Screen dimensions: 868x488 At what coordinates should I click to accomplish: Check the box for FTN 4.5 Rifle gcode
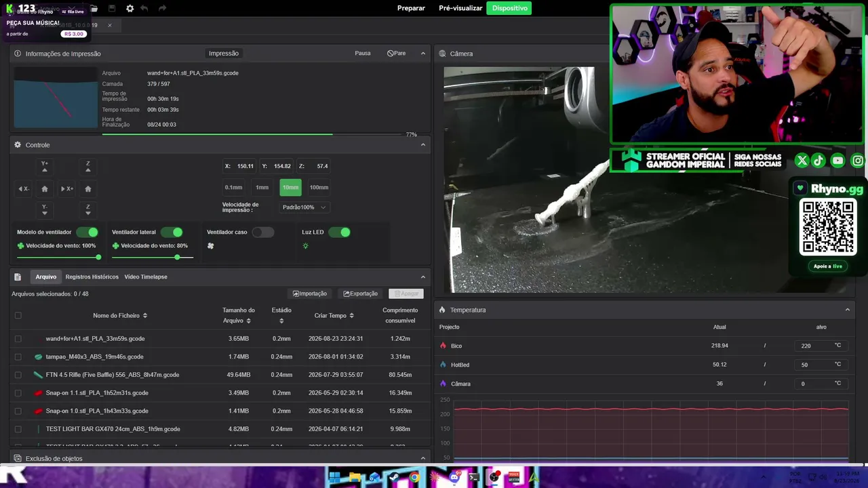[x=18, y=375]
